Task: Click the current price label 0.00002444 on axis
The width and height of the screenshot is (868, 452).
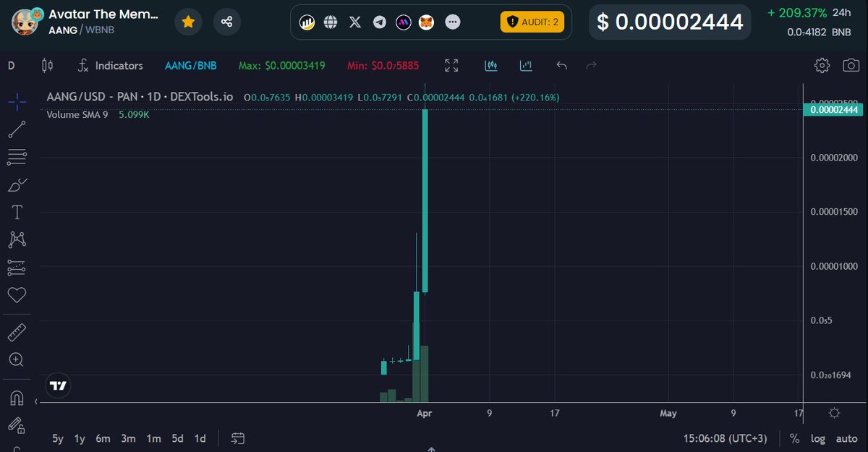Action: click(x=834, y=110)
